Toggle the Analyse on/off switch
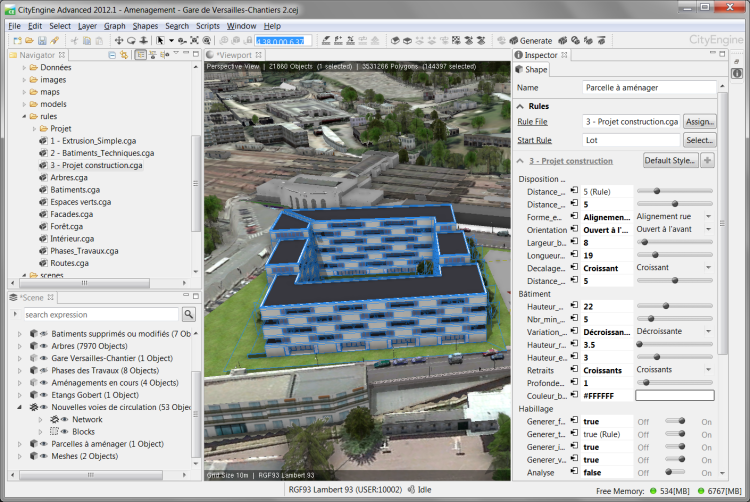Viewport: 750px width, 502px height. pyautogui.click(x=675, y=472)
